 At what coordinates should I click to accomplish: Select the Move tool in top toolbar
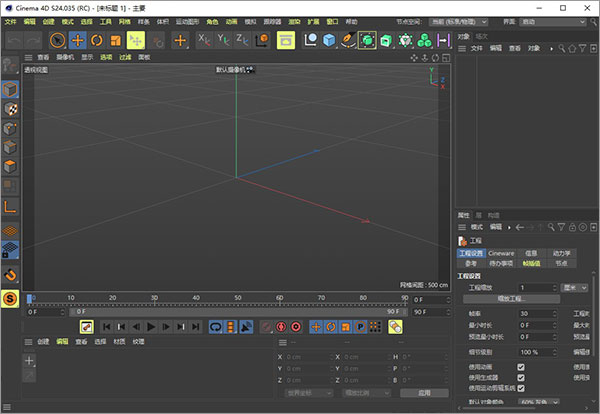click(x=77, y=40)
